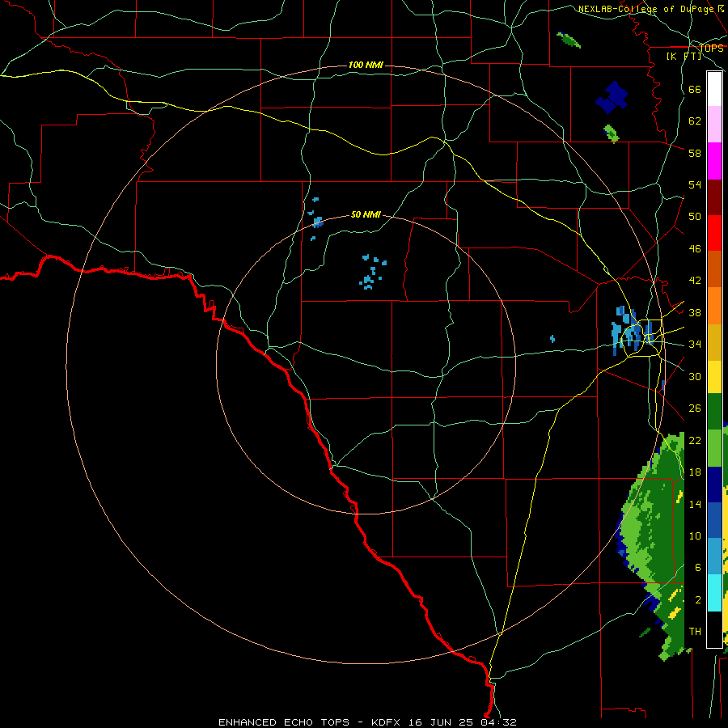Click the dark red legend color band
Image resolution: width=728 pixels, height=728 pixels.
click(x=714, y=197)
